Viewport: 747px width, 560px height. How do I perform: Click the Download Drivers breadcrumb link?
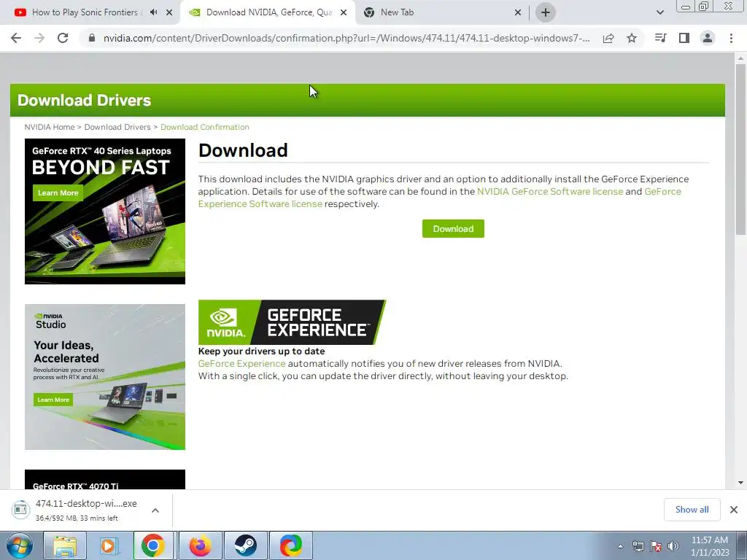[117, 127]
